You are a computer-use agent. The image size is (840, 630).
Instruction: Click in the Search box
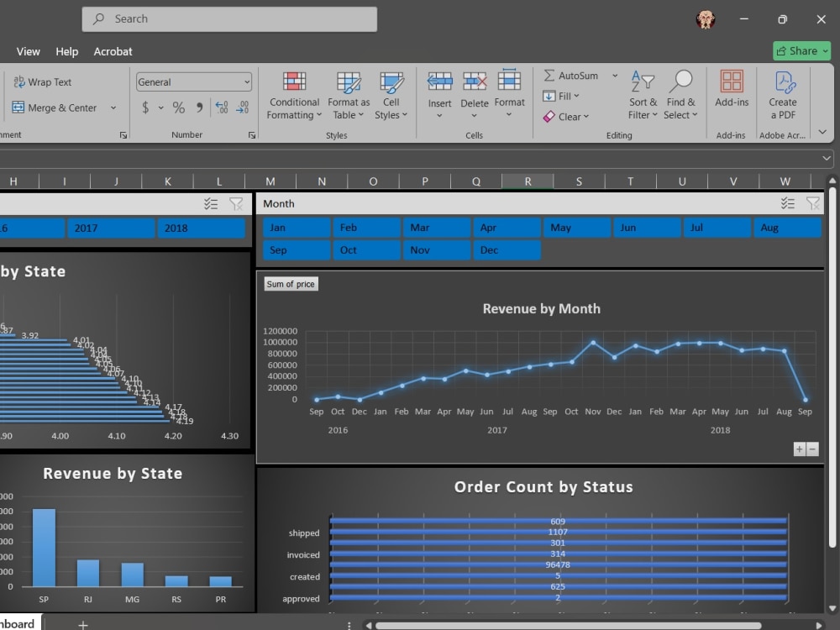click(x=229, y=19)
